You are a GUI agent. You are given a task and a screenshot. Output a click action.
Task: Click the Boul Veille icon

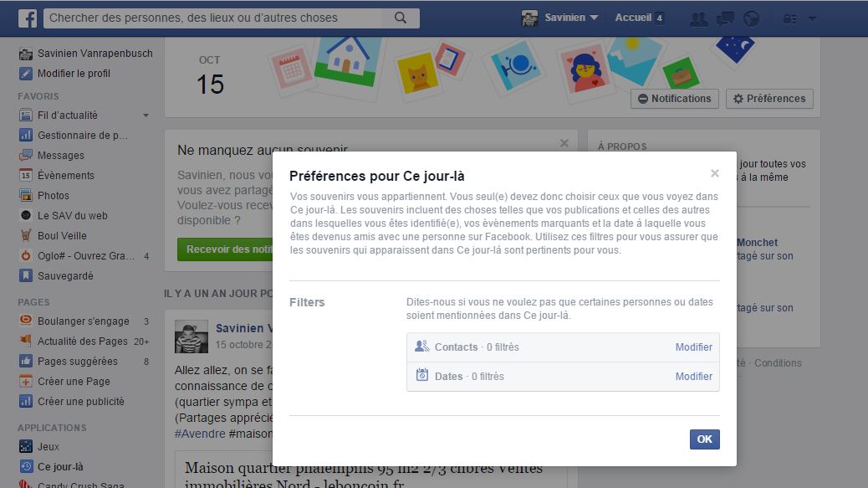point(25,235)
